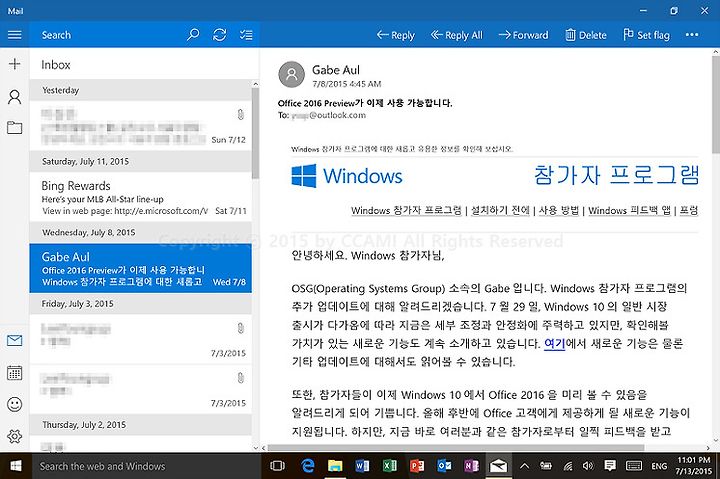The width and height of the screenshot is (720, 479).
Task: Open the hamburger navigation menu
Action: tap(15, 35)
